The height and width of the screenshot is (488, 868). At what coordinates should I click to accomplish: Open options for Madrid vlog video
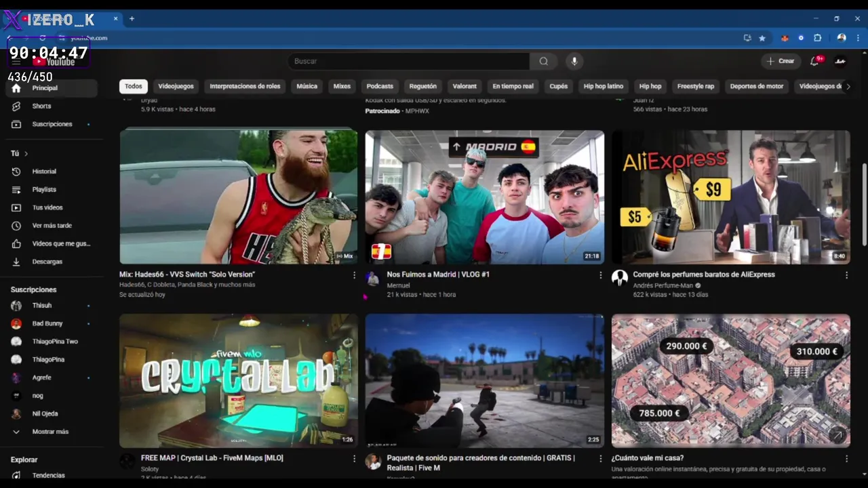pyautogui.click(x=600, y=275)
